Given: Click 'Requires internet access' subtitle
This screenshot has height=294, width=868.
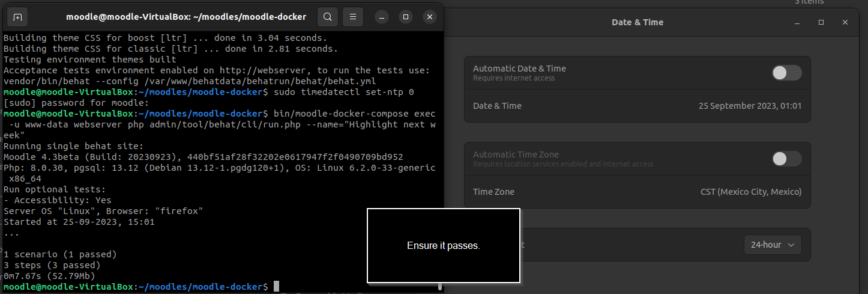Looking at the screenshot, I should [x=514, y=78].
